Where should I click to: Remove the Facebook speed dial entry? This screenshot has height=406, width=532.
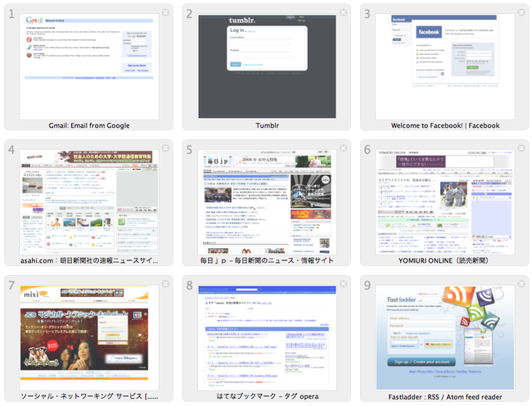point(521,12)
